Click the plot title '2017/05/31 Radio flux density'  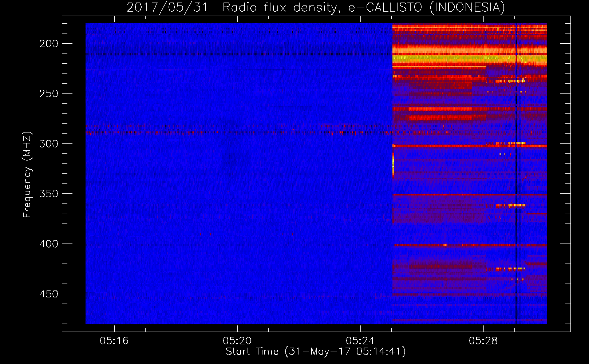[231, 8]
